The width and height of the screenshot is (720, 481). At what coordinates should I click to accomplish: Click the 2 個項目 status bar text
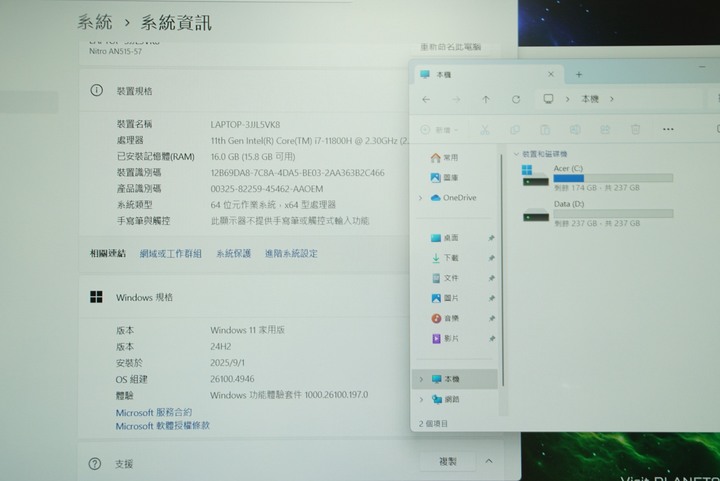[433, 424]
